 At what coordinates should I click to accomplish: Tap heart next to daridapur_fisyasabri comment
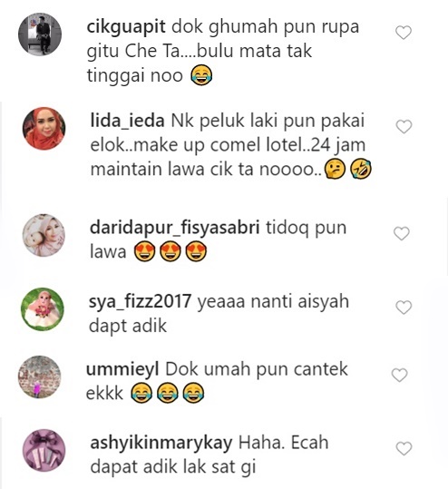(x=401, y=233)
